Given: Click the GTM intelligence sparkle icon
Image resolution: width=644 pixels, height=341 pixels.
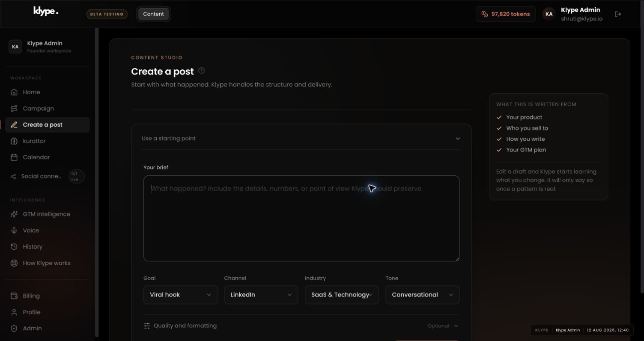Looking at the screenshot, I should tap(14, 214).
